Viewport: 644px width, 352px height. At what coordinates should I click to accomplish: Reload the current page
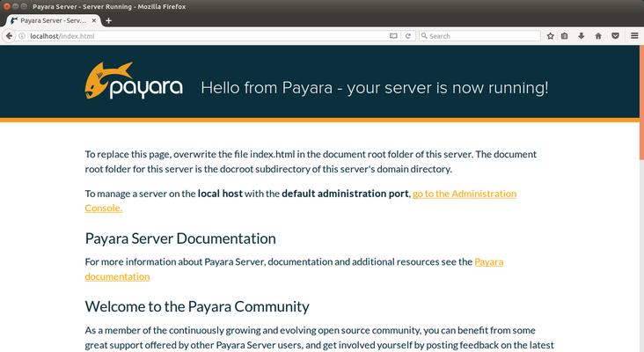[407, 36]
